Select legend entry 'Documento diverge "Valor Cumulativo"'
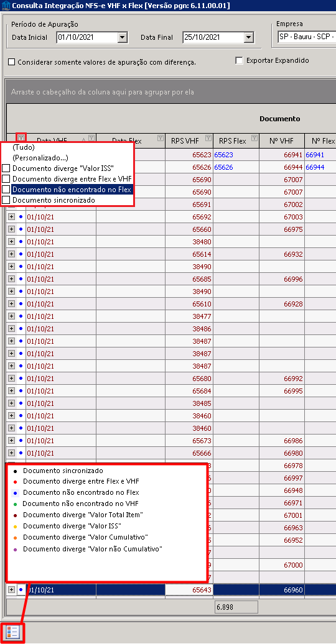The image size is (336, 644). click(x=85, y=537)
